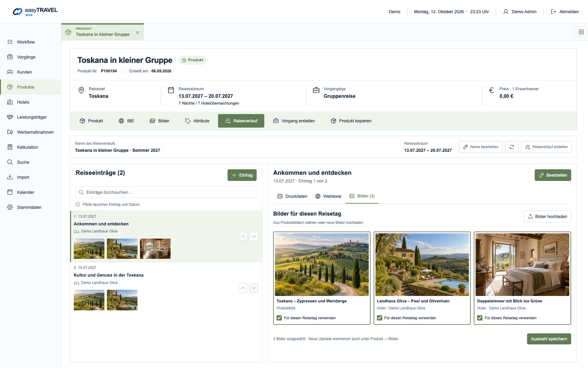
Task: Click Auswahl speichern
Action: pyautogui.click(x=549, y=339)
